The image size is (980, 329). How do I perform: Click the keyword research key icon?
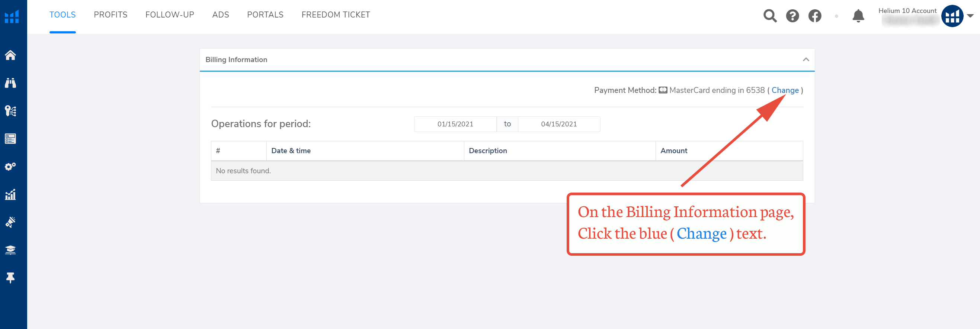10,111
